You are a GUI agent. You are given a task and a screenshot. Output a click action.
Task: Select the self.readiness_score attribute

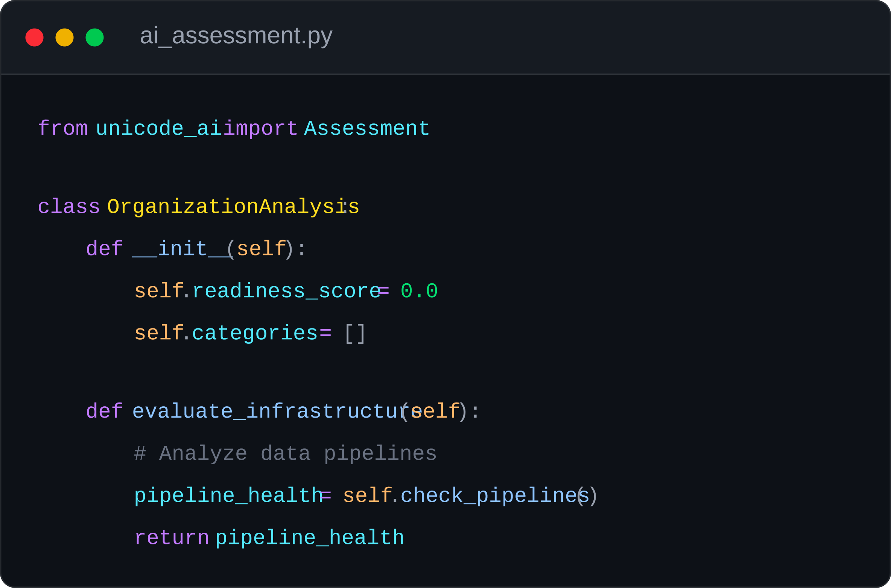[255, 290]
